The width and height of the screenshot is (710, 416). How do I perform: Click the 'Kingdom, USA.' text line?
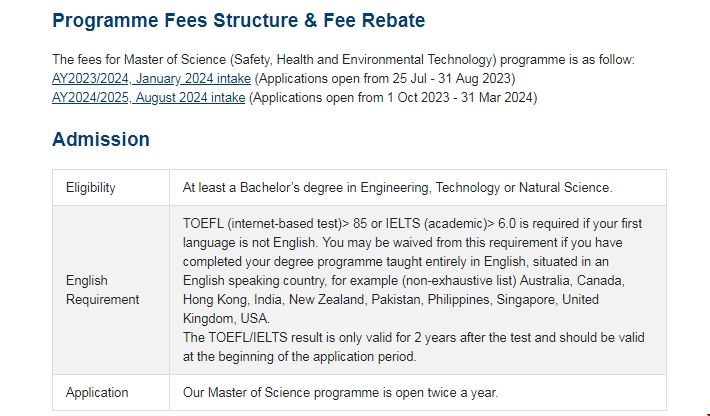click(x=227, y=318)
